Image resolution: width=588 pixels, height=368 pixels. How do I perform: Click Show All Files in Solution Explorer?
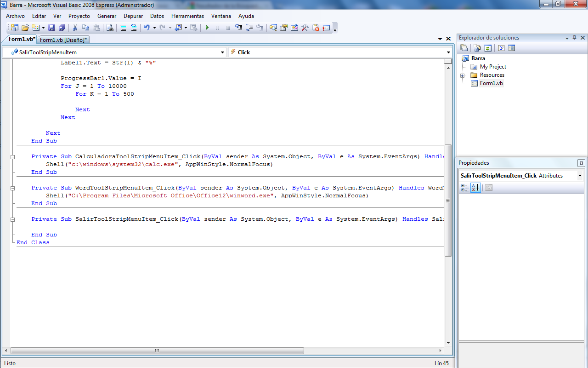(x=478, y=48)
